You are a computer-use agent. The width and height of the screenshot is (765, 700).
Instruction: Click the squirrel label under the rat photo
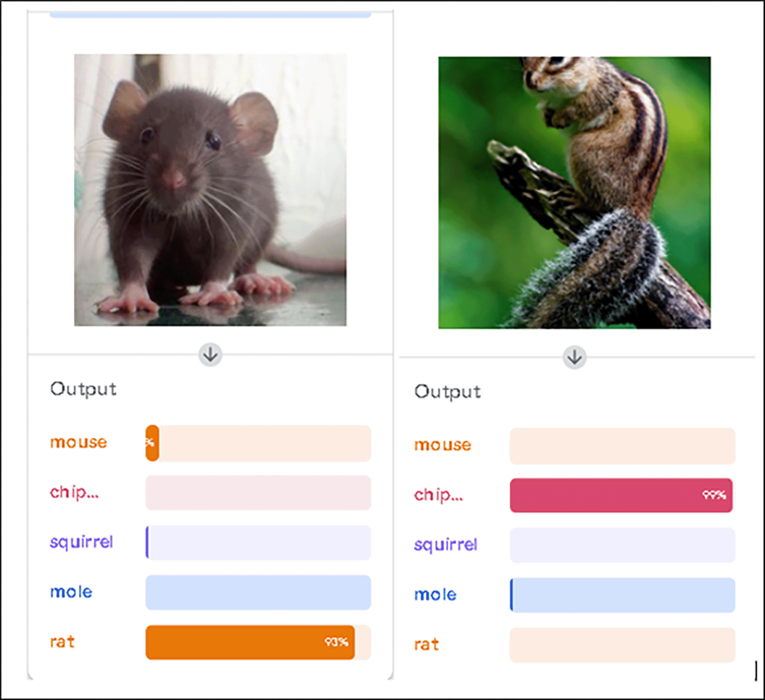[81, 542]
